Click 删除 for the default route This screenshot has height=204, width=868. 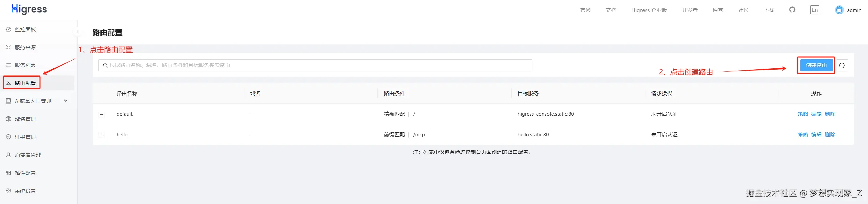(x=830, y=114)
